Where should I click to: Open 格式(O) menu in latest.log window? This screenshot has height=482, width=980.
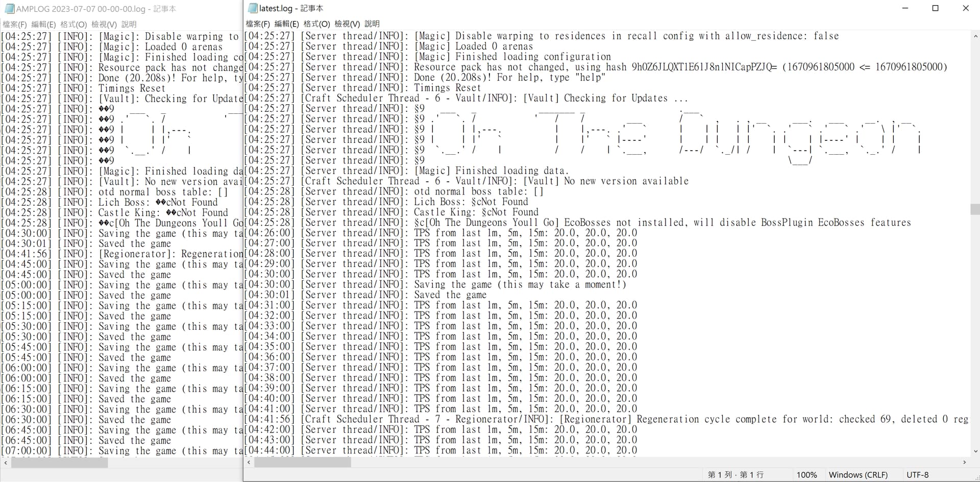[316, 24]
